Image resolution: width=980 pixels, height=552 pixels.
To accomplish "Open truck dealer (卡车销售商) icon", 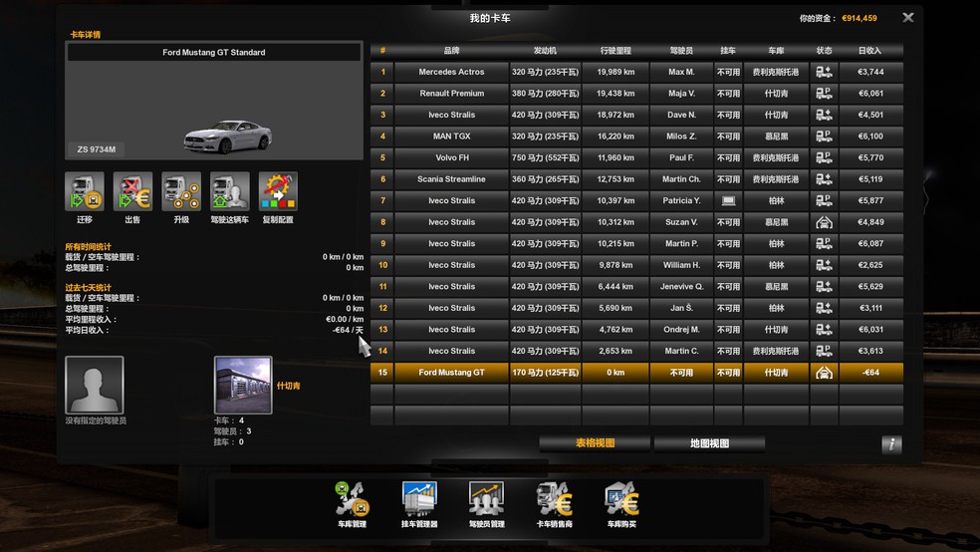I will pyautogui.click(x=555, y=499).
